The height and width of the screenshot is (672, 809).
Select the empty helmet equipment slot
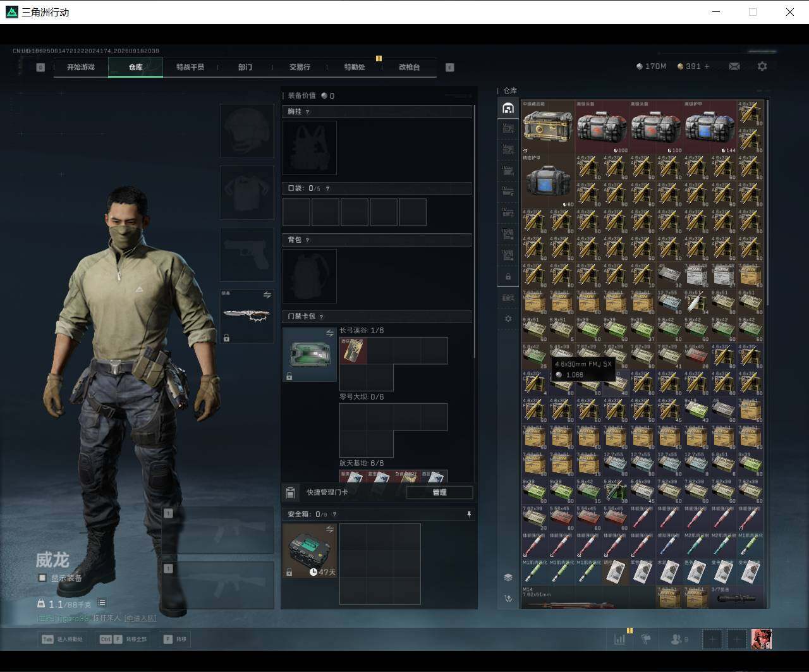pos(246,131)
